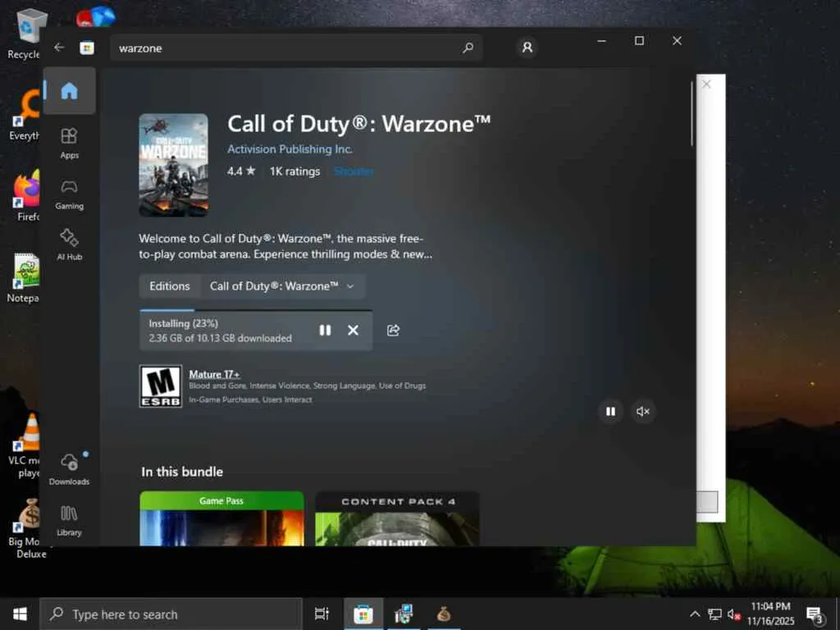
Task: Open the ESRB M rating badge
Action: [x=161, y=386]
